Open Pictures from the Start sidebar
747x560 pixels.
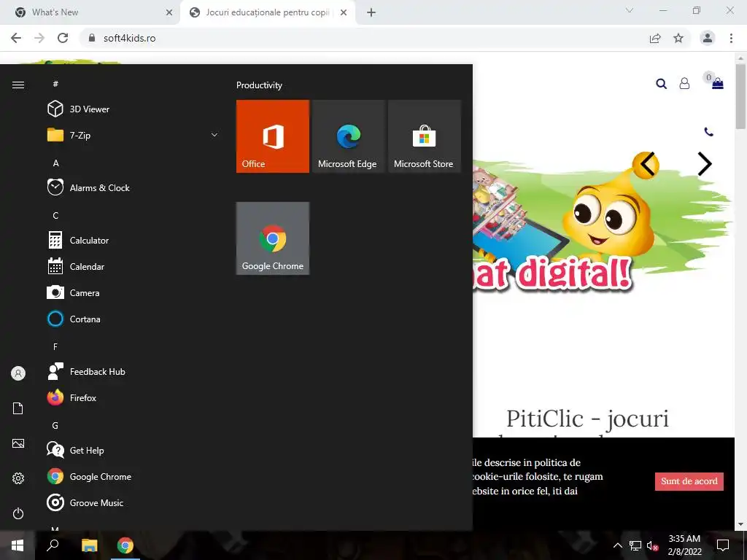[18, 443]
